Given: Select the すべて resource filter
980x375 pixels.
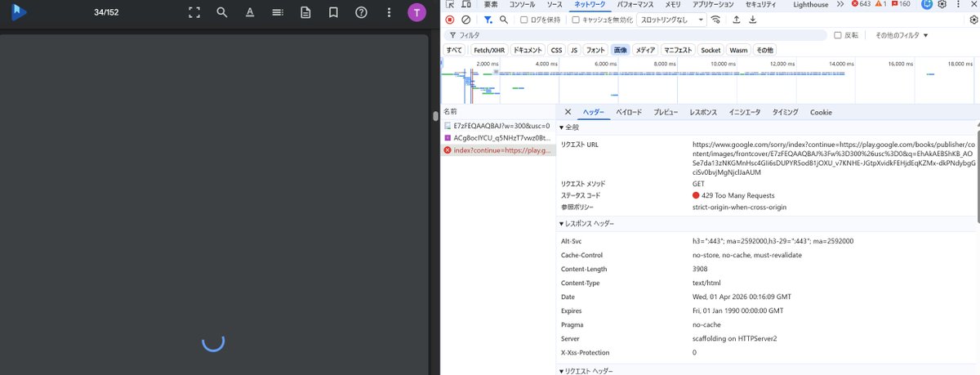Looking at the screenshot, I should point(454,50).
